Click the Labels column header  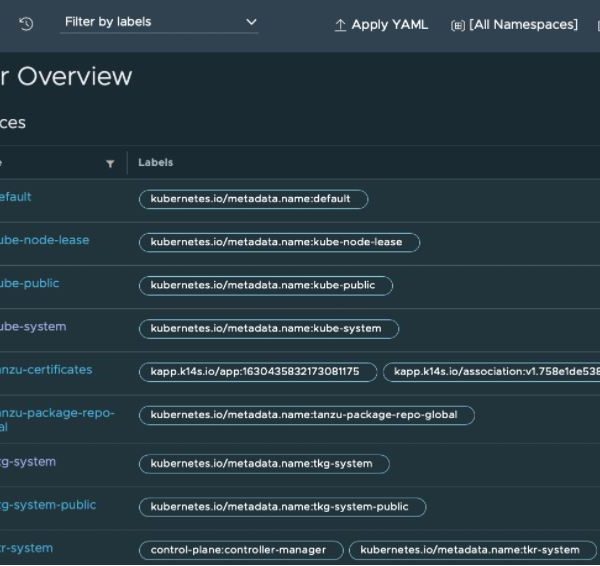pyautogui.click(x=156, y=163)
